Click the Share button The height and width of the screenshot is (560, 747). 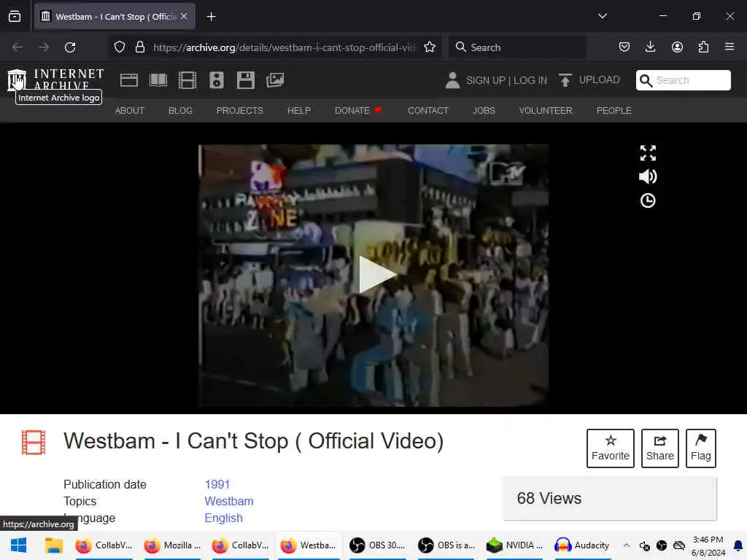tap(659, 448)
